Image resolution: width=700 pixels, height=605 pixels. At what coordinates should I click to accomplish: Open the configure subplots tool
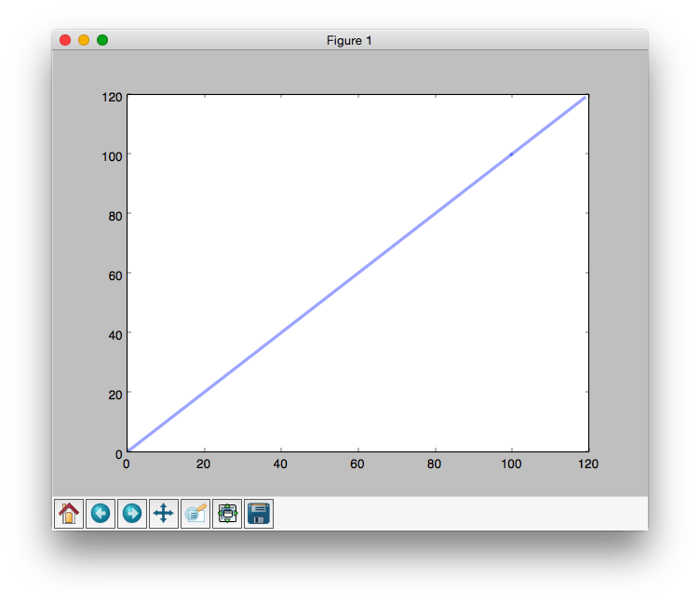pos(227,514)
